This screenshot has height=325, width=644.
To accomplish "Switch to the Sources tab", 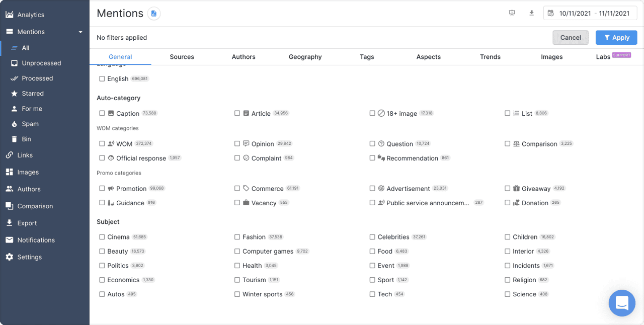I will (182, 57).
